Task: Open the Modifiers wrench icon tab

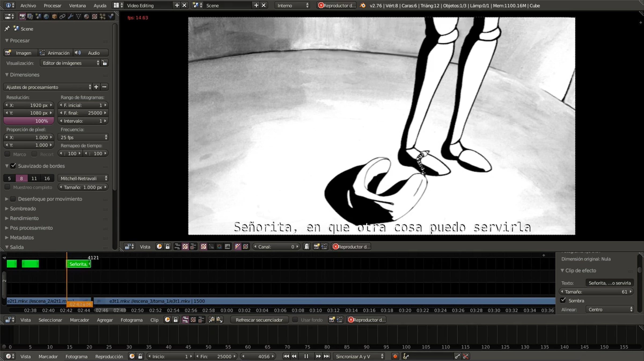Action: click(70, 17)
